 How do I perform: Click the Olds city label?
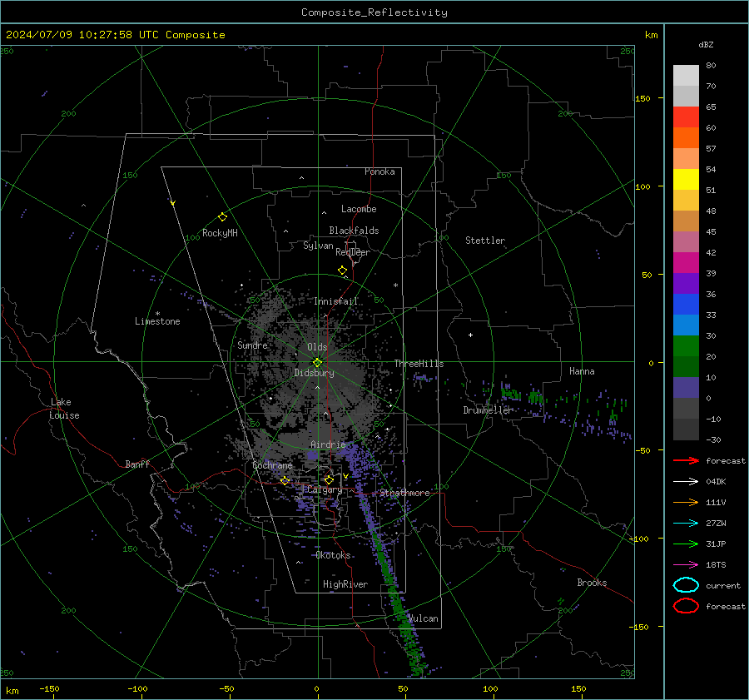[x=317, y=347]
